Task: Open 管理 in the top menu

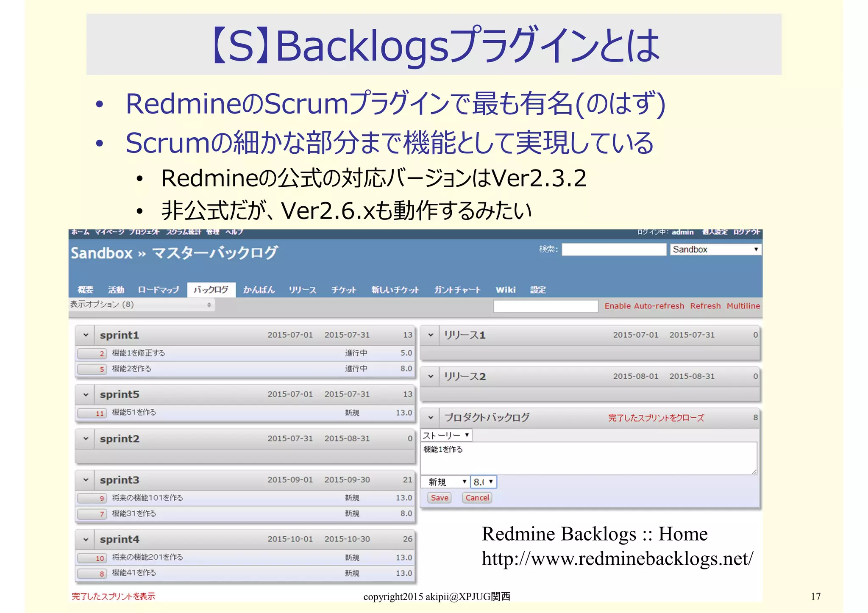Action: (x=213, y=232)
